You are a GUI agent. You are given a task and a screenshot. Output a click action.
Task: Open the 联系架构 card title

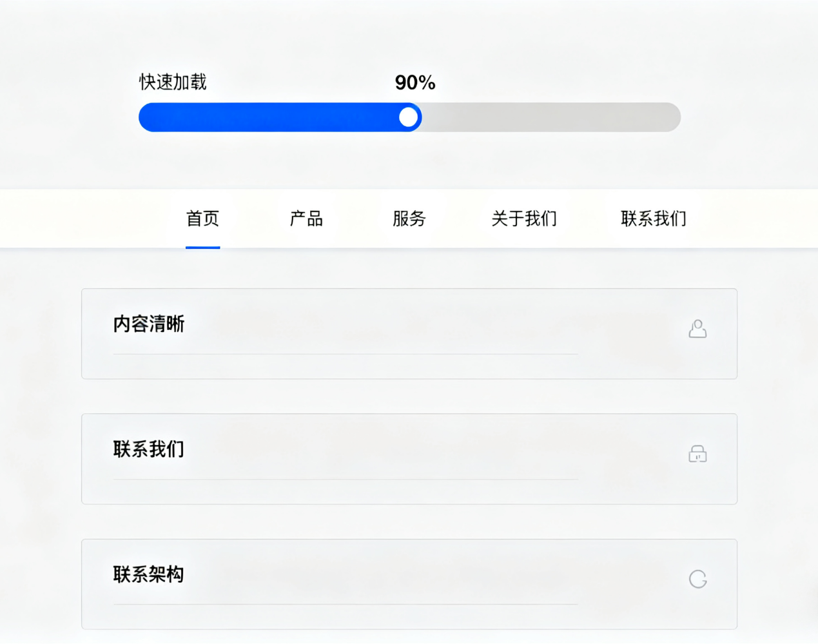tap(149, 574)
